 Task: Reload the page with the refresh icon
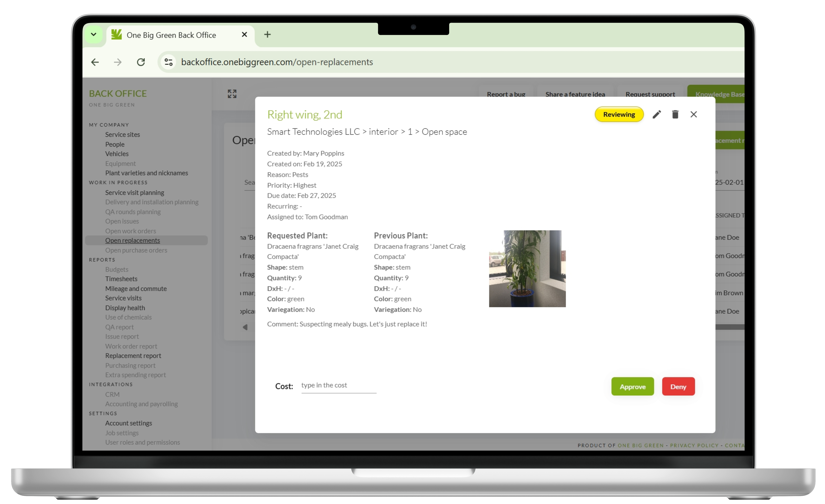click(x=141, y=62)
